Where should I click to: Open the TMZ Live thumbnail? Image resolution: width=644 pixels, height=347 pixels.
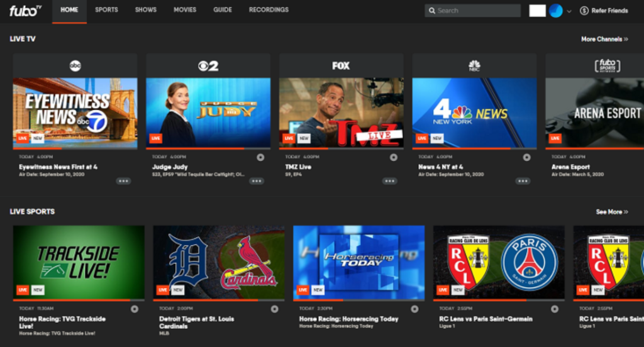tap(341, 113)
